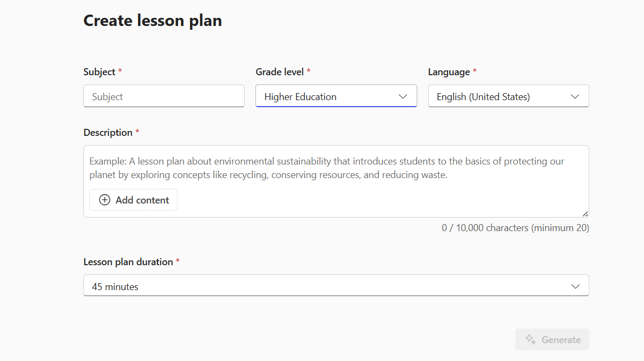Click the sparkle icon inside the Generate button
This screenshot has height=361, width=644.
pyautogui.click(x=531, y=339)
